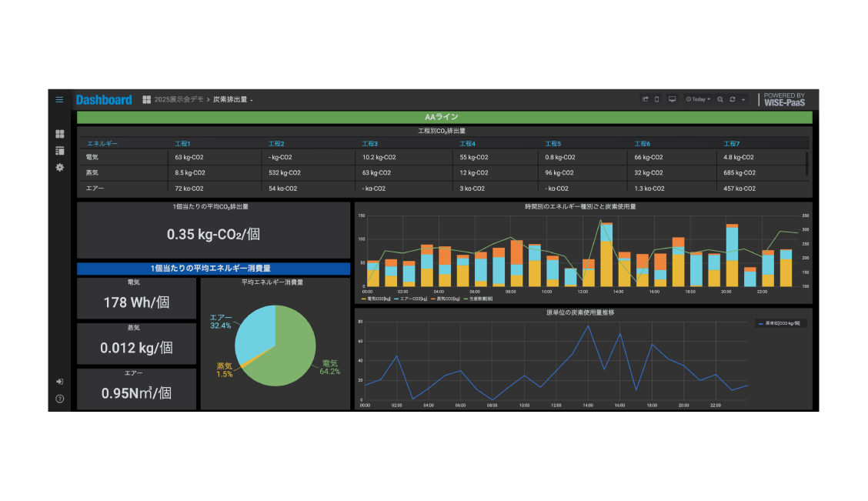Image resolution: width=868 pixels, height=501 pixels.
Task: Open the hamburger sidebar menu
Action: point(59,99)
